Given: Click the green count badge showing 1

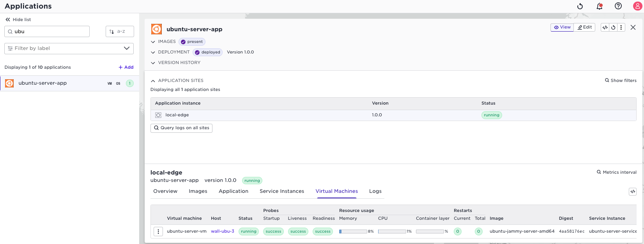Looking at the screenshot, I should tap(130, 84).
